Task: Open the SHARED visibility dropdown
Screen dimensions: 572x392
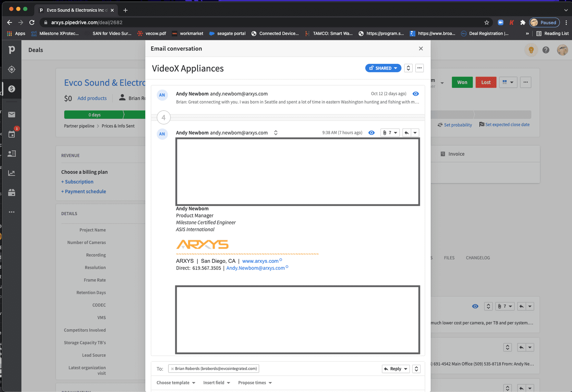Action: click(x=383, y=68)
